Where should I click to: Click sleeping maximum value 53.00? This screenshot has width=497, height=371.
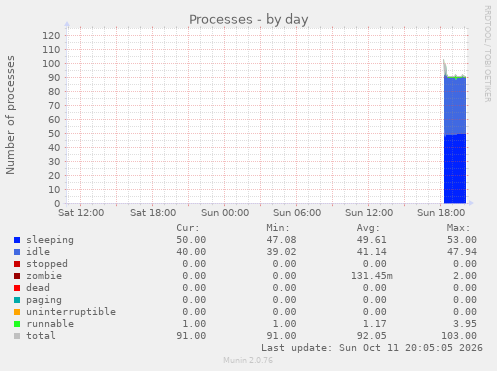click(462, 240)
